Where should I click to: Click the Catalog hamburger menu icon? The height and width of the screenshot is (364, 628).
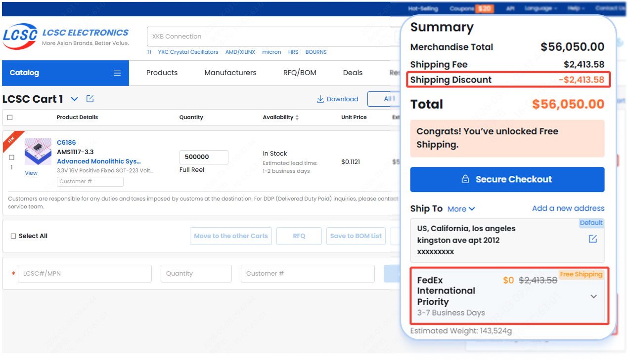pos(117,73)
